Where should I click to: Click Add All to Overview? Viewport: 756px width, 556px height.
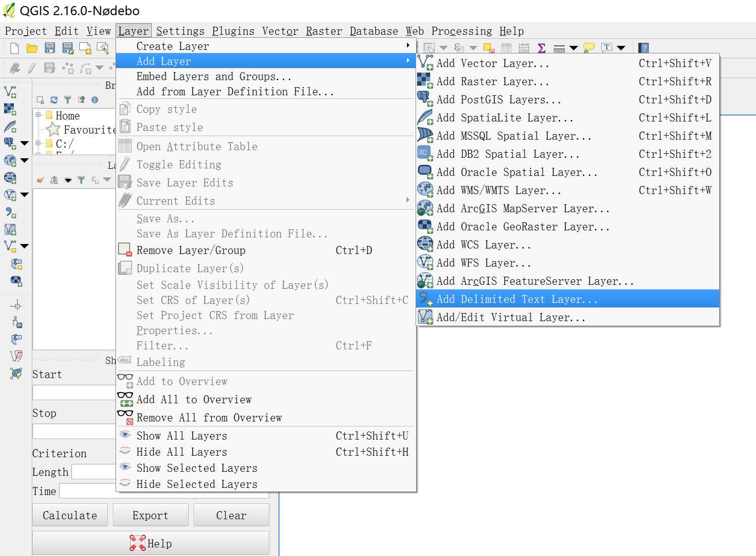[x=265, y=399]
